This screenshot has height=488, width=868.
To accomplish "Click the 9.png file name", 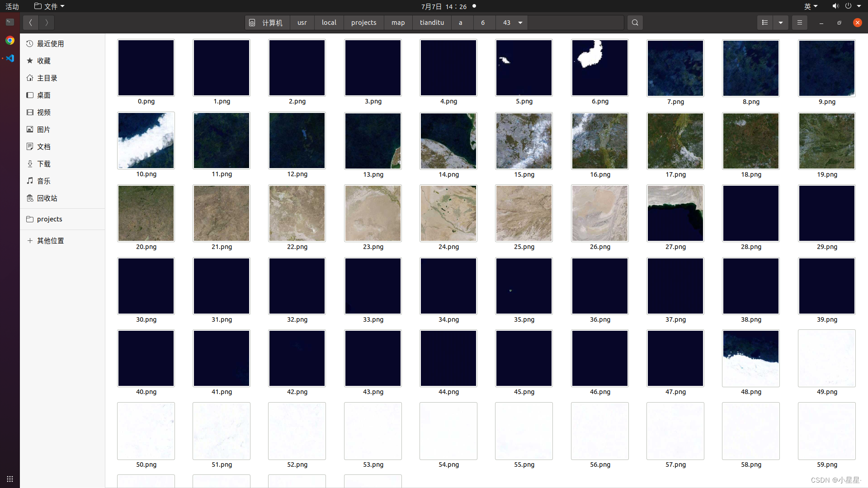I will point(827,102).
